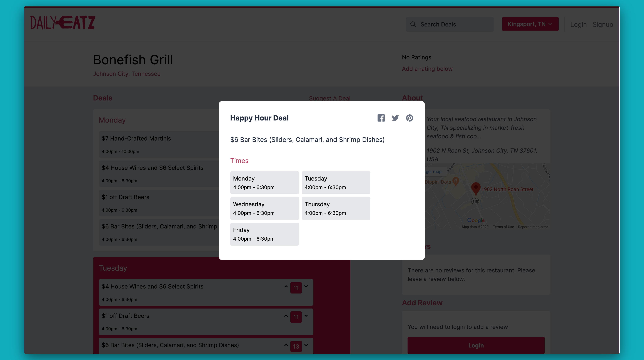Open the Login nav link
Image resolution: width=644 pixels, height=360 pixels.
(x=578, y=24)
